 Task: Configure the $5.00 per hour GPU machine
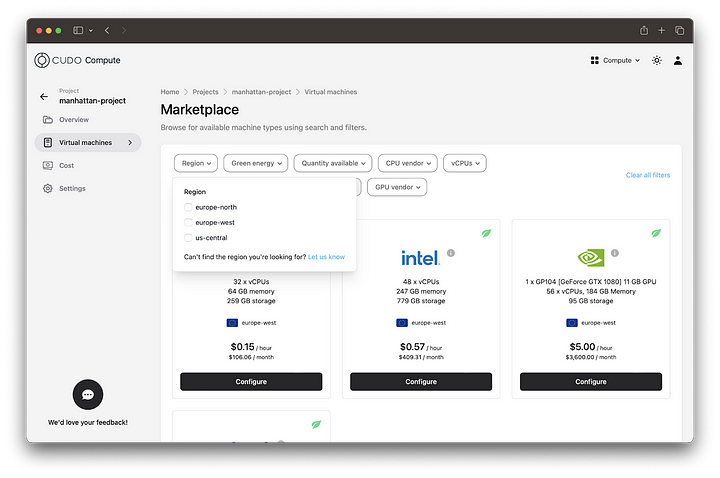591,382
